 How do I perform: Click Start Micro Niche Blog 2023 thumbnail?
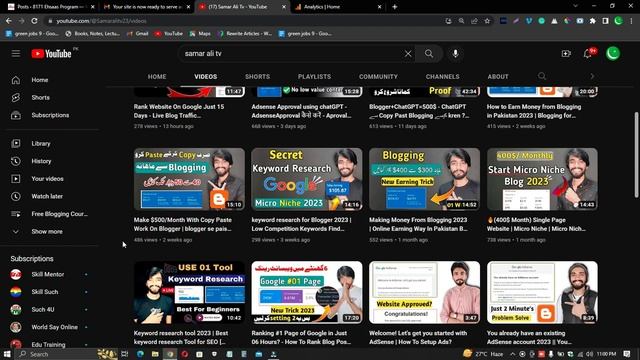click(542, 179)
